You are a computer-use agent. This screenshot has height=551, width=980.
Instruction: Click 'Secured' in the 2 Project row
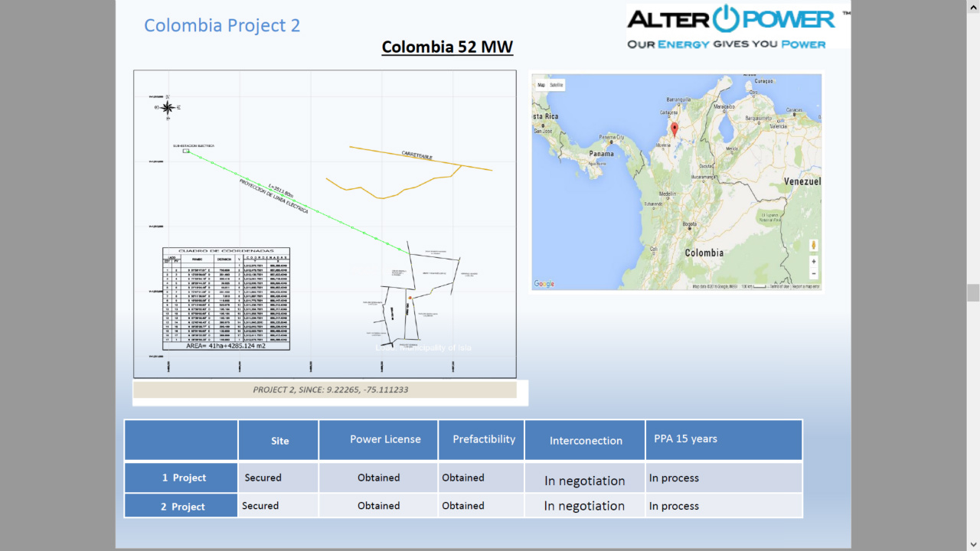[260, 506]
